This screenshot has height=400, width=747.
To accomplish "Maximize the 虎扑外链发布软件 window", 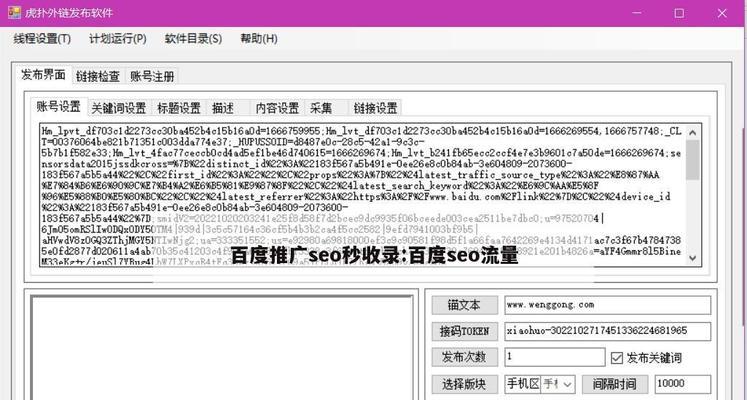I will [679, 13].
